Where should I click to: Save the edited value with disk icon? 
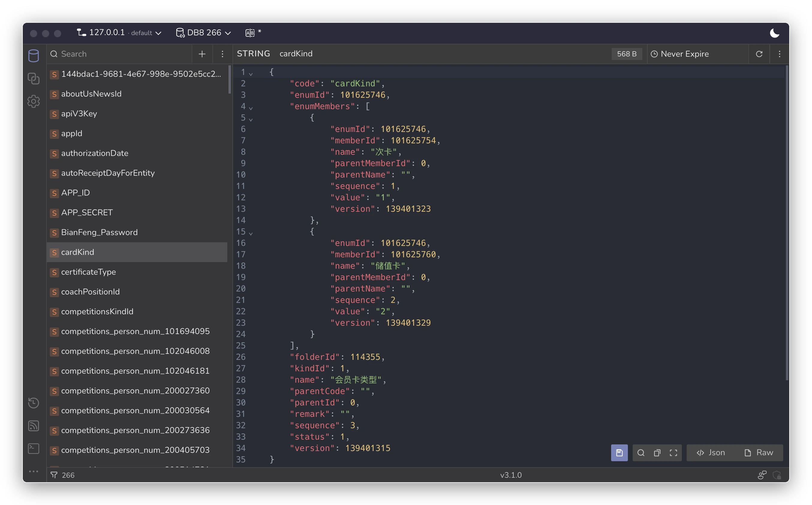click(x=619, y=453)
